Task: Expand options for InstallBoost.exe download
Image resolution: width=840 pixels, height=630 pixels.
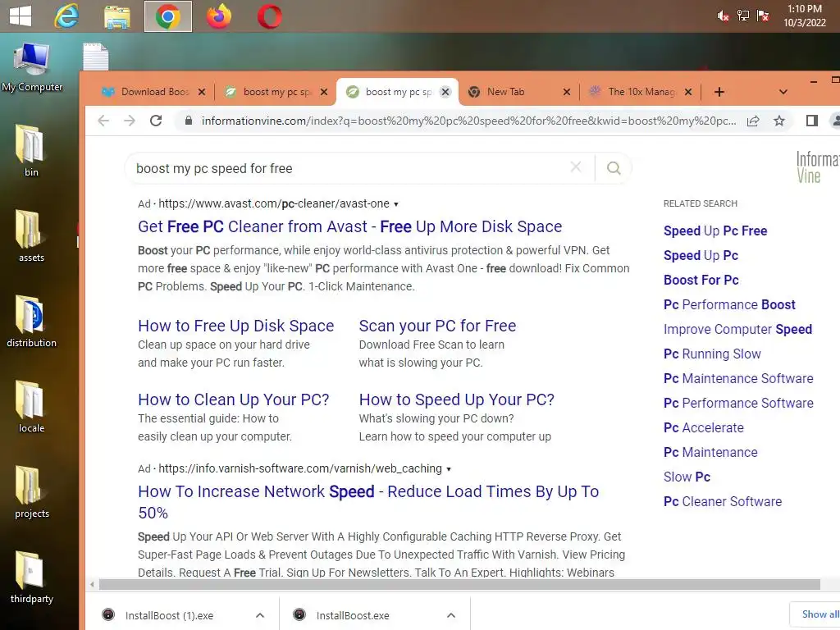Action: [x=451, y=615]
